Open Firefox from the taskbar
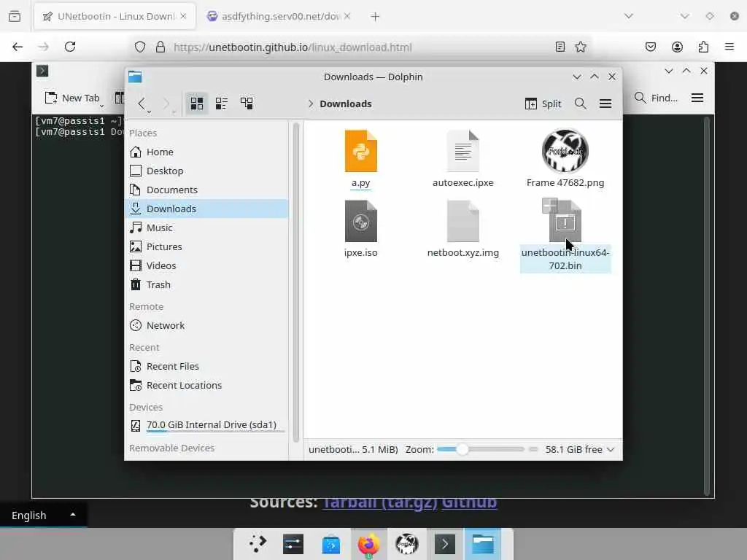The image size is (747, 560). point(368,544)
